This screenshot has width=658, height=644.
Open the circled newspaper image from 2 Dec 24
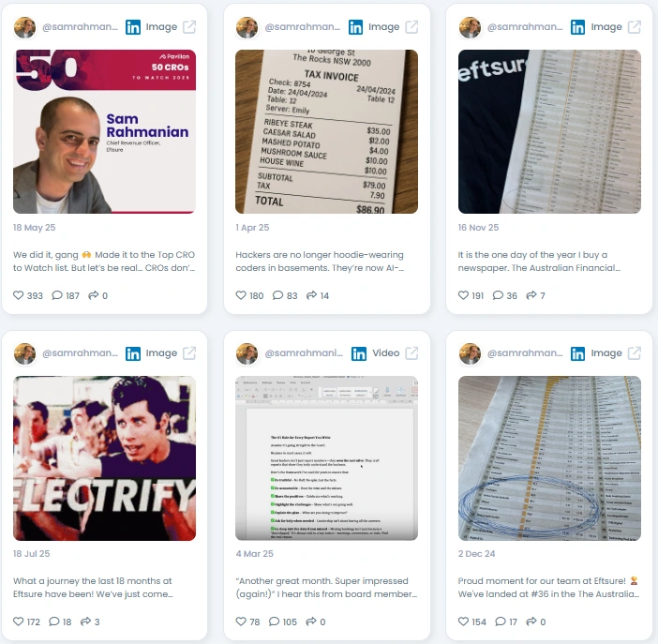click(x=549, y=458)
